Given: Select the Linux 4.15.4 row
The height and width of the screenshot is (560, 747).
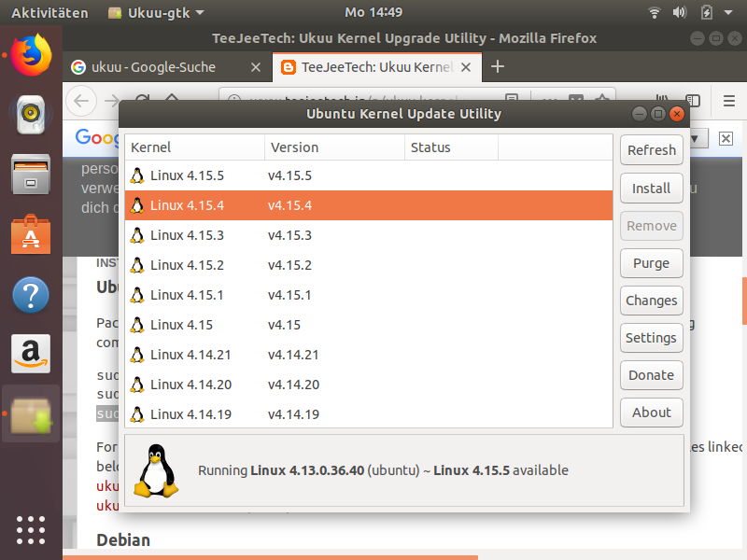Looking at the screenshot, I should 369,205.
